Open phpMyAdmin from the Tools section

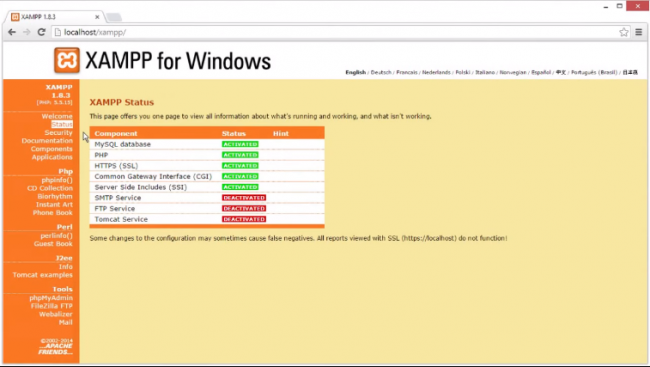[51, 298]
